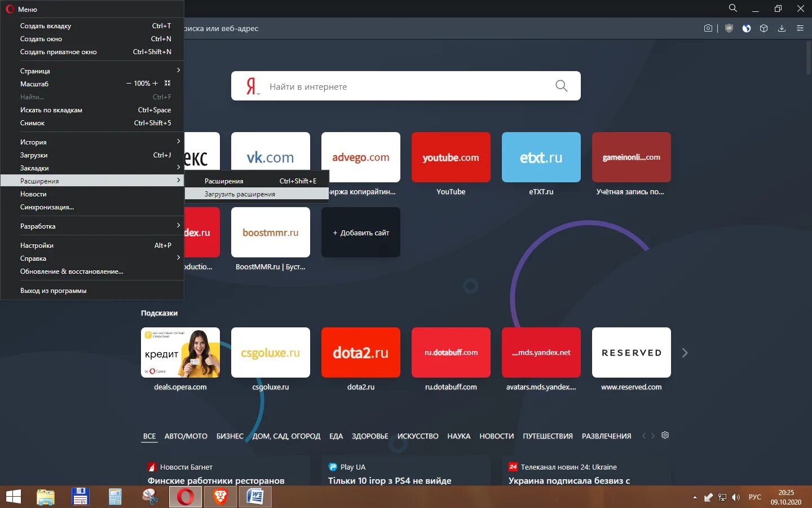Screen dimensions: 812x508
Task: Select Искать по вкладкам
Action: tap(92, 110)
